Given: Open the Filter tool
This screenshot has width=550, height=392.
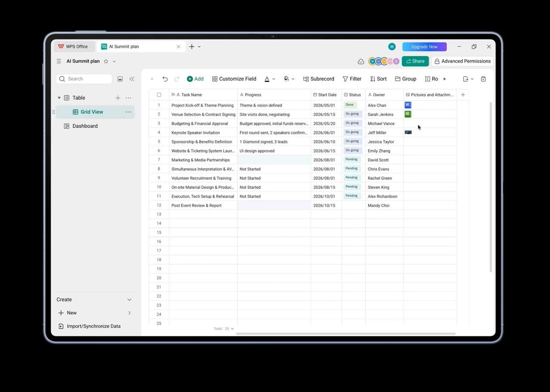Looking at the screenshot, I should click(352, 79).
